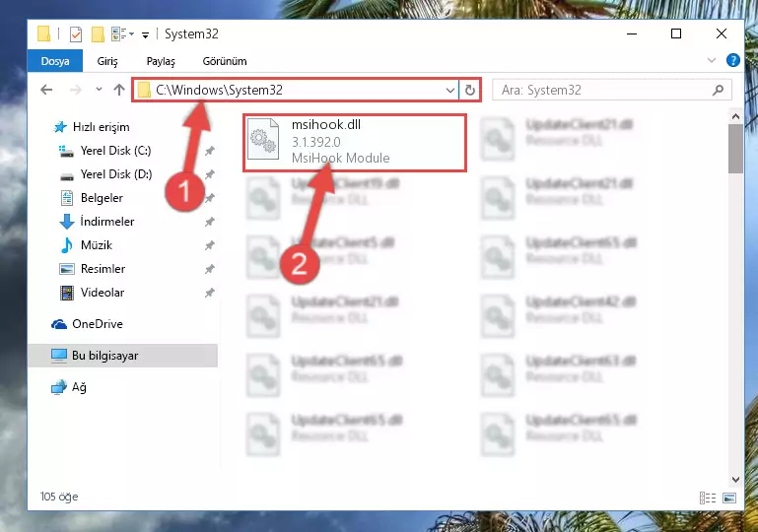The width and height of the screenshot is (758, 532).
Task: Open Videolar in the navigation pane
Action: pos(102,293)
